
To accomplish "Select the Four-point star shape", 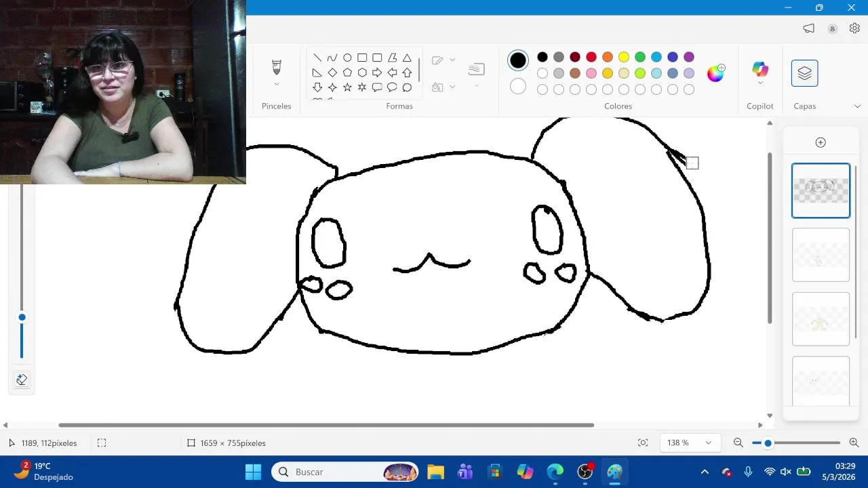I will click(332, 87).
